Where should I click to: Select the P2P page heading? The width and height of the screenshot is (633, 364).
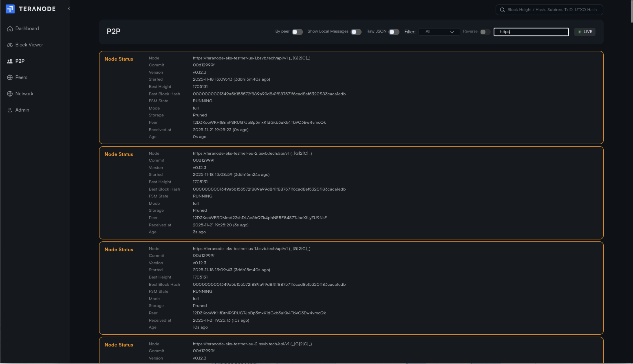coord(113,32)
